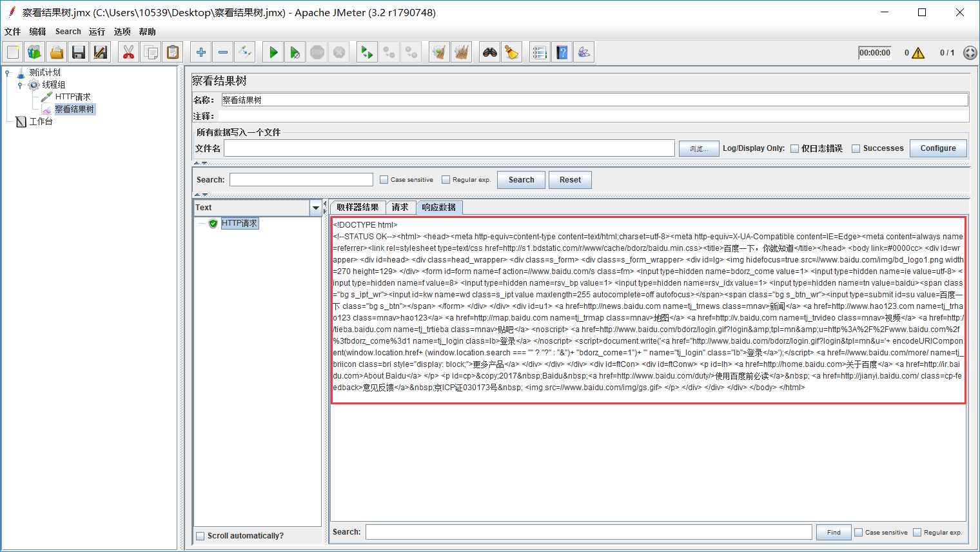Screen dimensions: 980x552
Task: Open the Search menu
Action: pyautogui.click(x=68, y=32)
